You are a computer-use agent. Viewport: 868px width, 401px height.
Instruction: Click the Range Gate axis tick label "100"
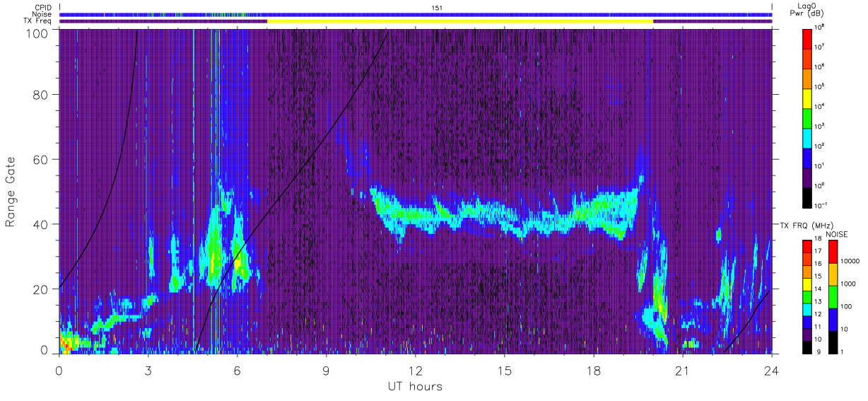37,33
